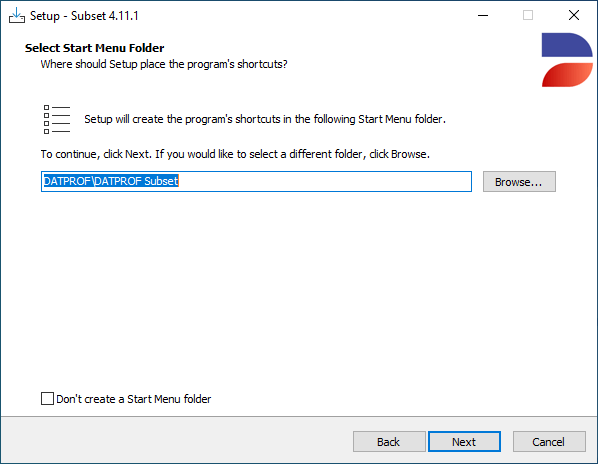Cancel the Subset installation

[x=549, y=442]
